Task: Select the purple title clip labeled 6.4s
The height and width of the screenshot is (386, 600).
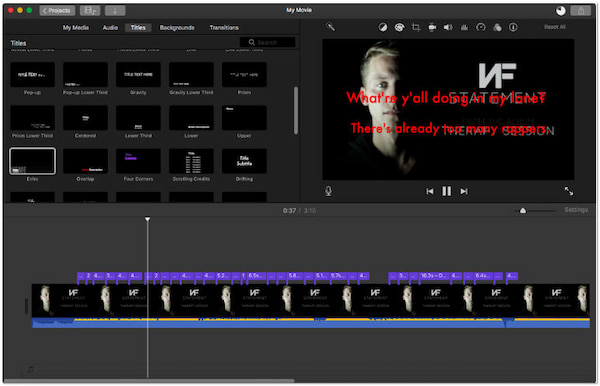Action: 483,276
